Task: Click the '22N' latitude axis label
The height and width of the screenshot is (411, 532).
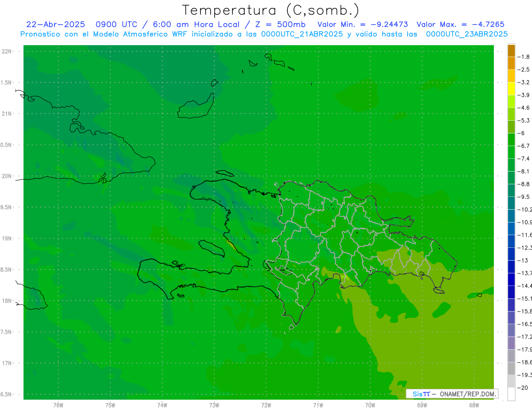Action: pos(7,51)
